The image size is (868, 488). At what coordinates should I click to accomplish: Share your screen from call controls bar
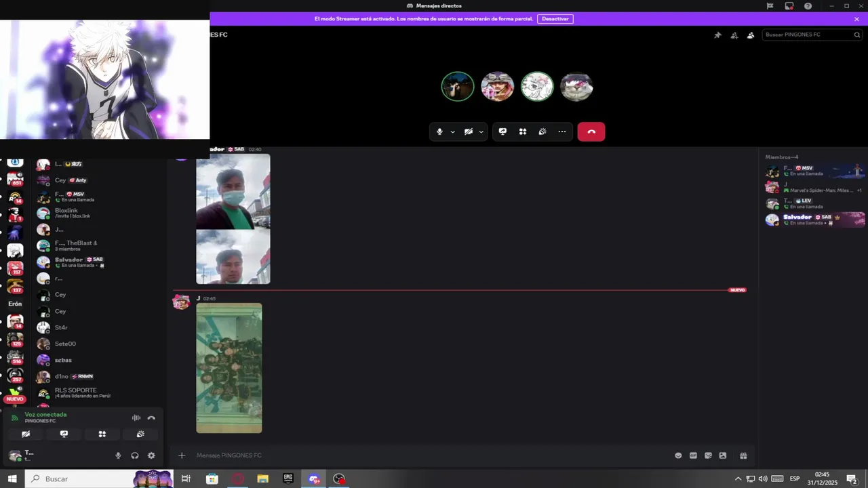(x=502, y=131)
